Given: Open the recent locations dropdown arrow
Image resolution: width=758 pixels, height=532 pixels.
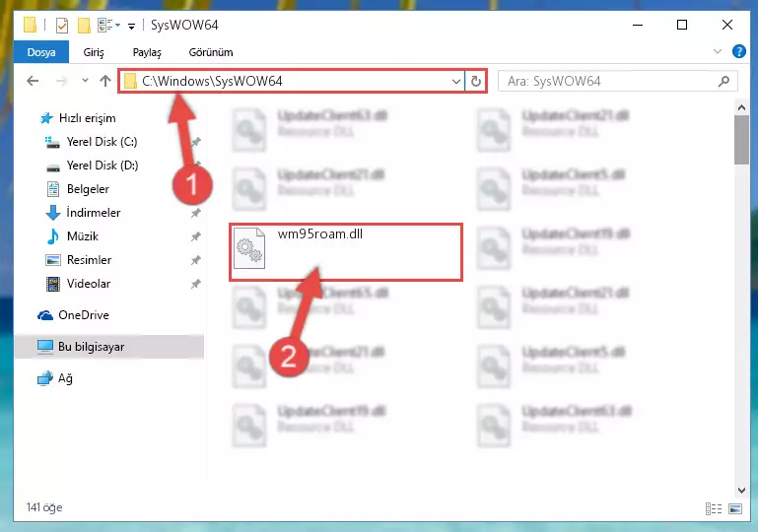Looking at the screenshot, I should coord(85,81).
